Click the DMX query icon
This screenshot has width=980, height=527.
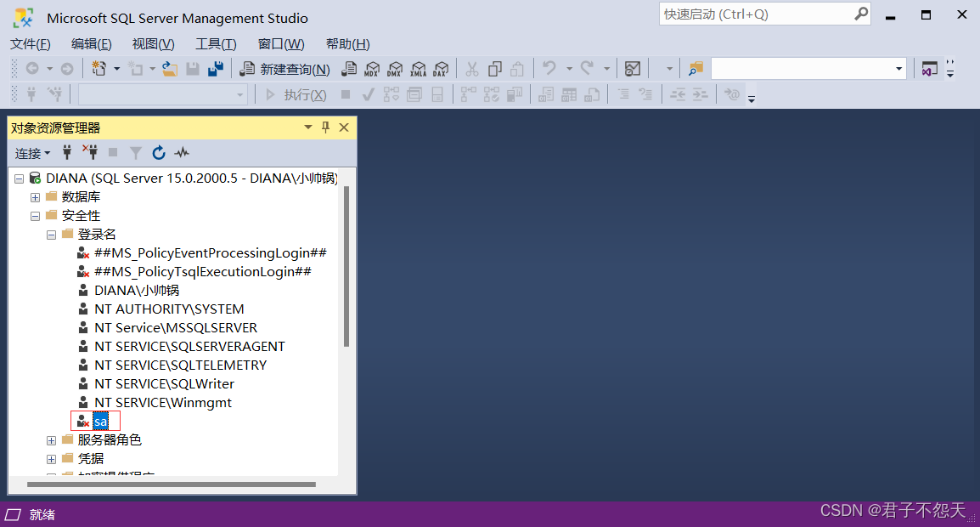coord(395,68)
